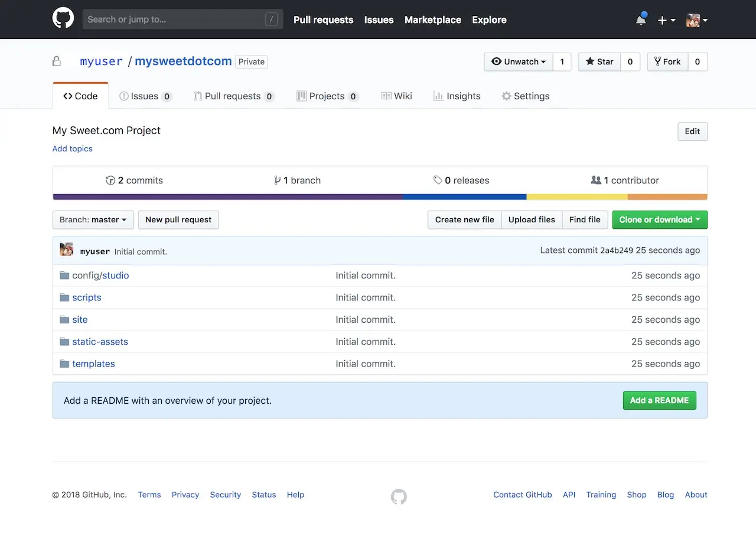Switch to the Code tab

pyautogui.click(x=80, y=96)
